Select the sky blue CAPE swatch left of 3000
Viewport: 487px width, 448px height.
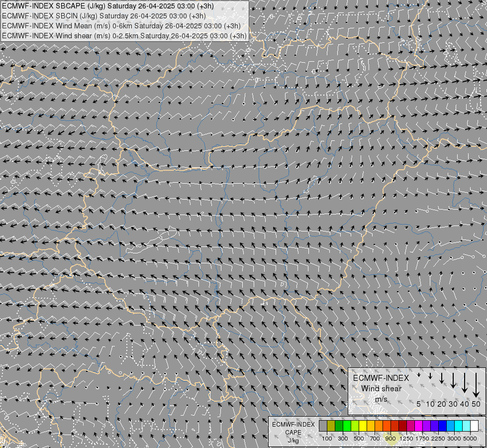click(x=451, y=426)
